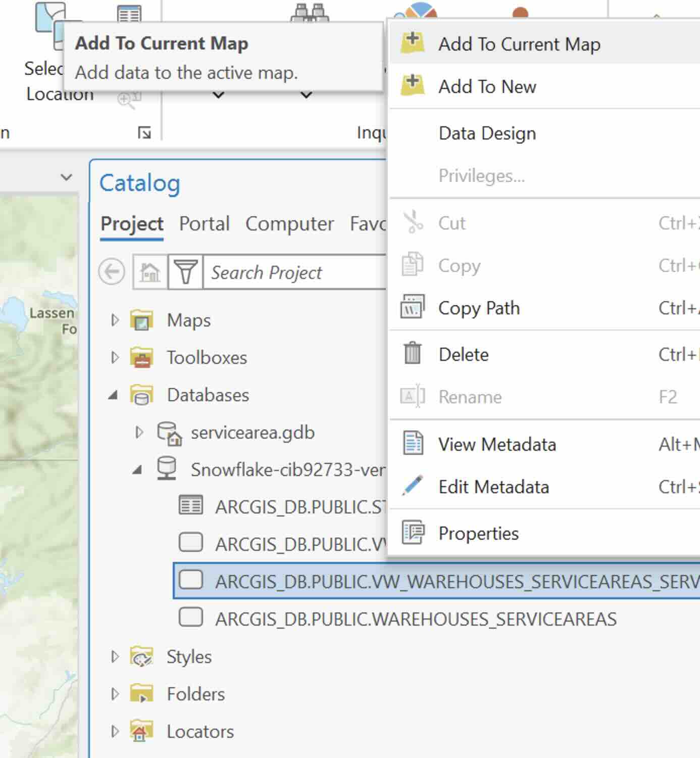Switch to the Computer tab
This screenshot has height=758, width=700.
coord(289,224)
